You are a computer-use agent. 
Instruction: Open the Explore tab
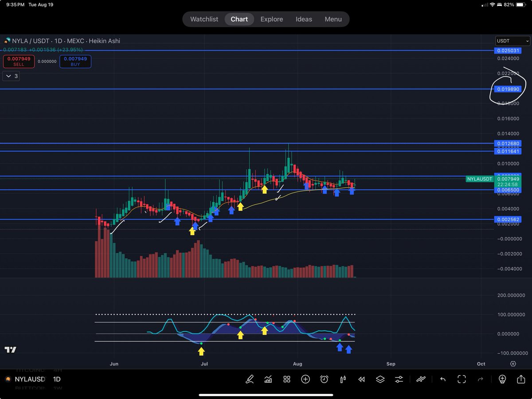tap(272, 19)
